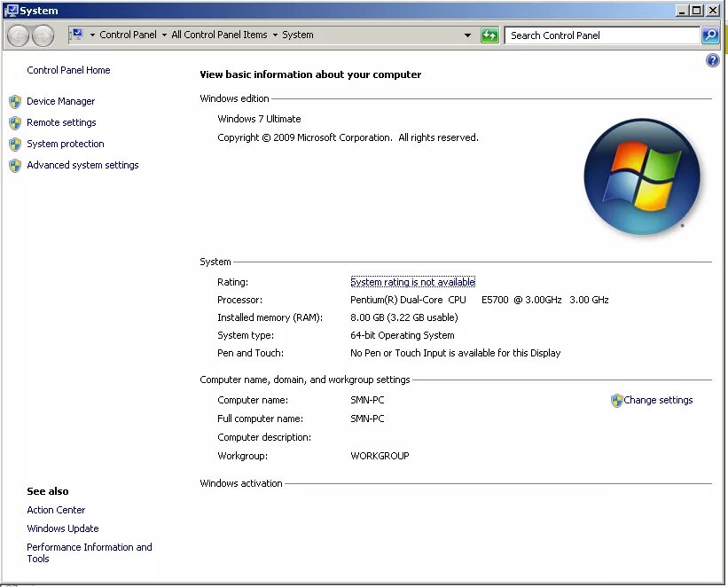728x587 pixels.
Task: Click the 8.00 GB (3.22 GB usable) value
Action: point(404,317)
